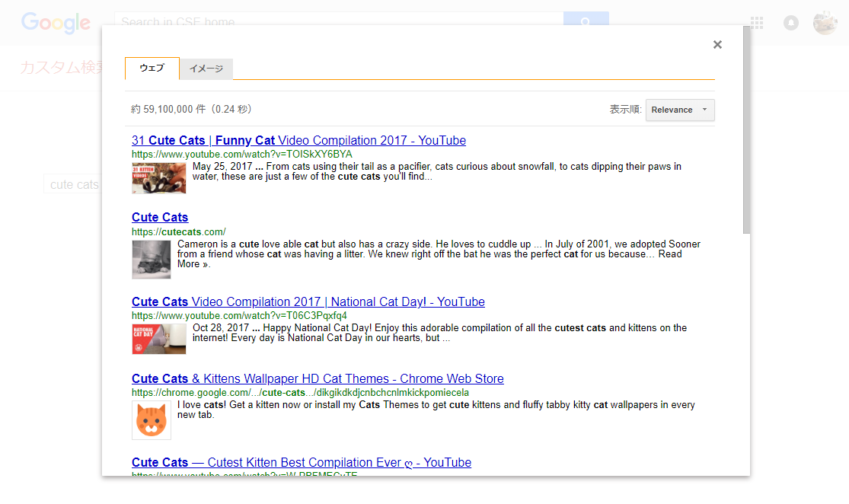Close the search results overlay

(x=717, y=45)
